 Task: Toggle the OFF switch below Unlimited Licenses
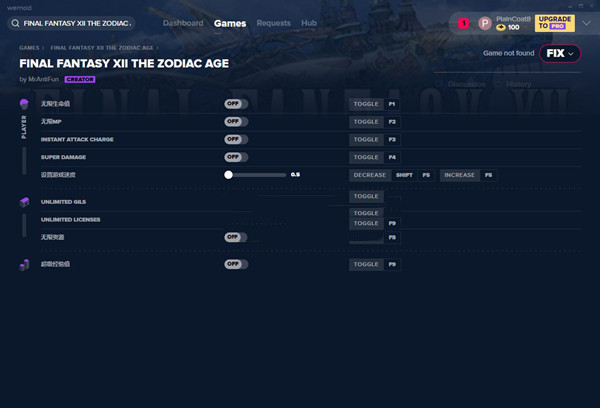pyautogui.click(x=236, y=237)
